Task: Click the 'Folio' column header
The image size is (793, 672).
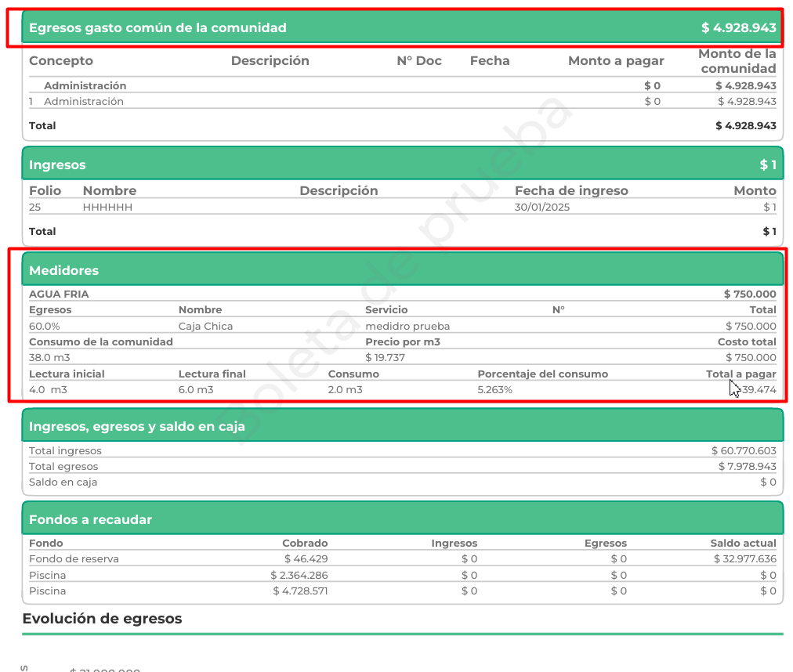Action: click(x=45, y=190)
